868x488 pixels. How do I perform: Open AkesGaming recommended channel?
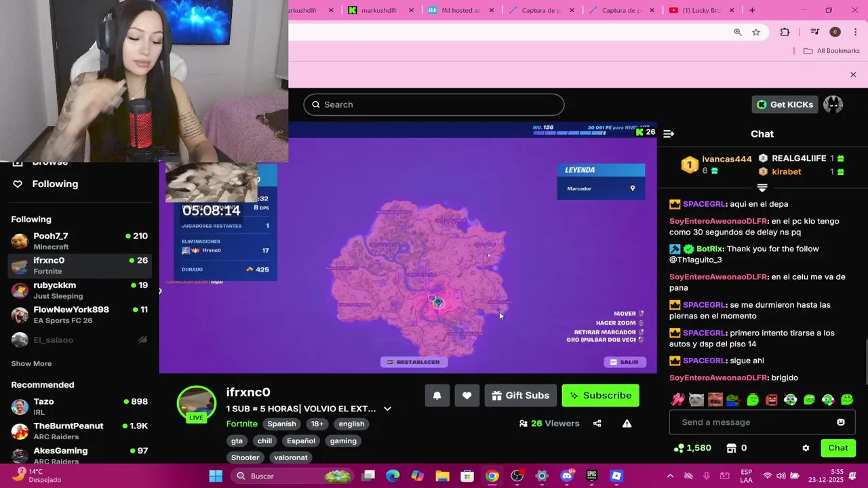point(79,455)
